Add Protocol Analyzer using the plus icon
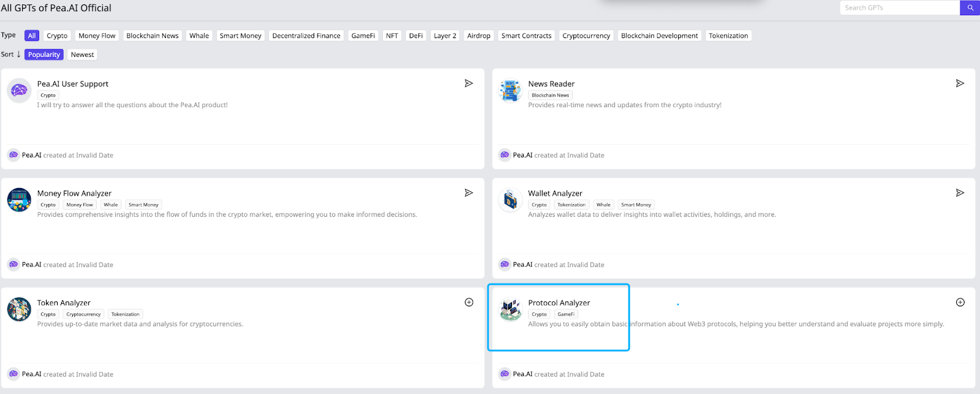This screenshot has width=980, height=394. click(x=960, y=302)
